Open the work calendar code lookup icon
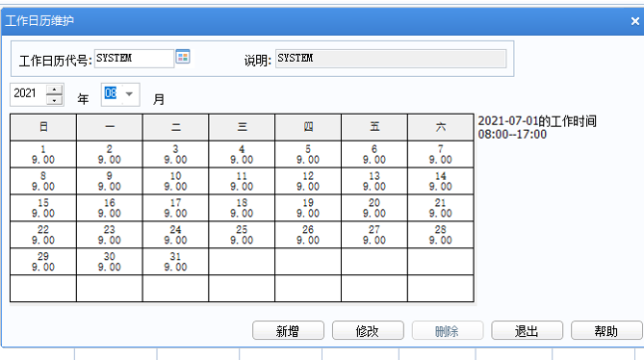 183,56
